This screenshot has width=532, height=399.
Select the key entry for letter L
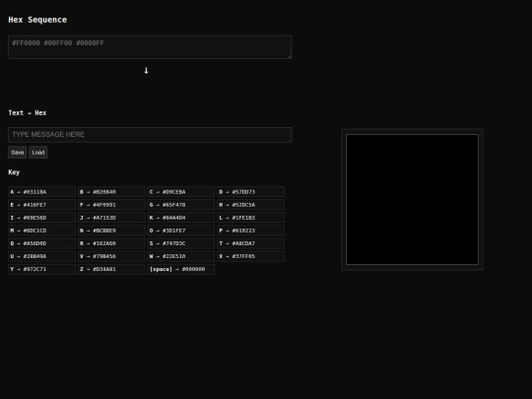coord(250,218)
